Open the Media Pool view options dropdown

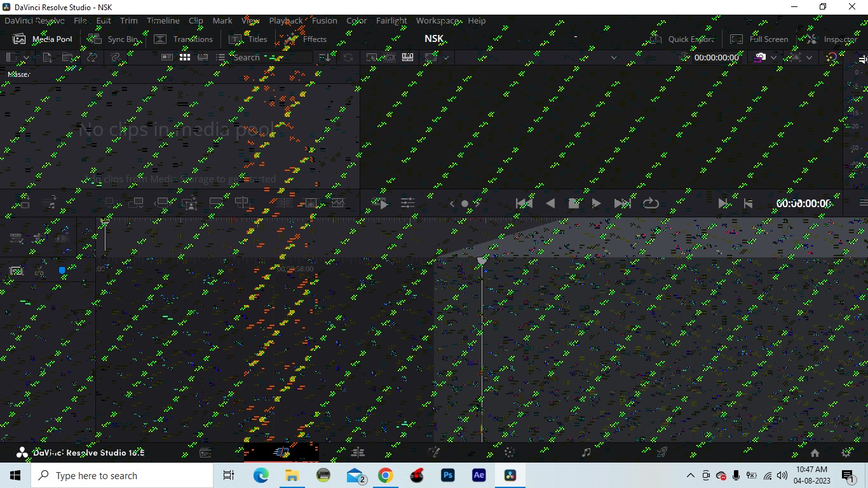pos(26,57)
